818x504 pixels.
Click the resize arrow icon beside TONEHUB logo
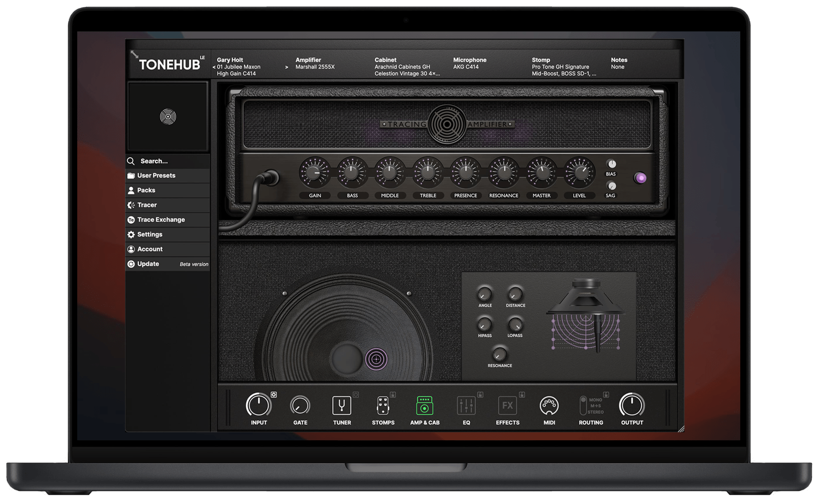click(135, 54)
